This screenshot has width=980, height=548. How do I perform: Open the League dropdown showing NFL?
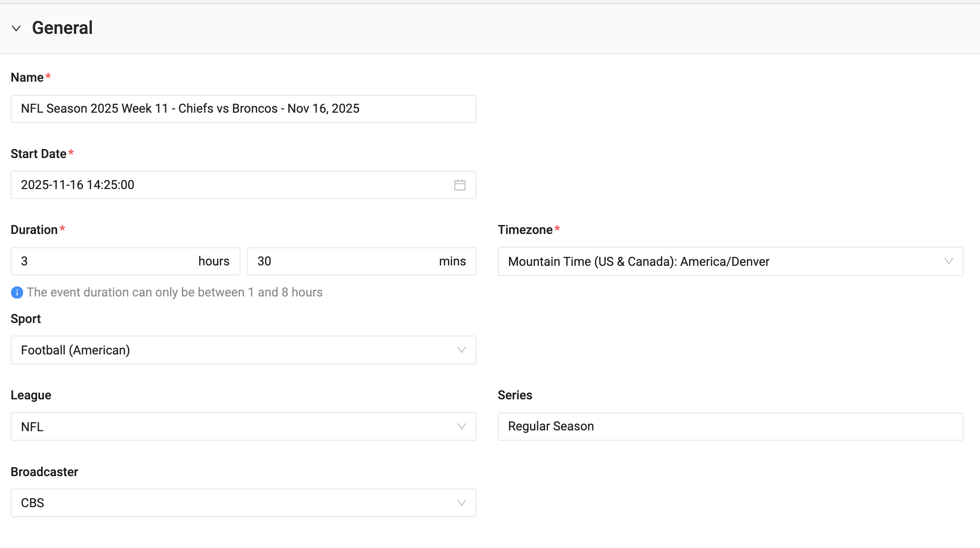point(233,426)
